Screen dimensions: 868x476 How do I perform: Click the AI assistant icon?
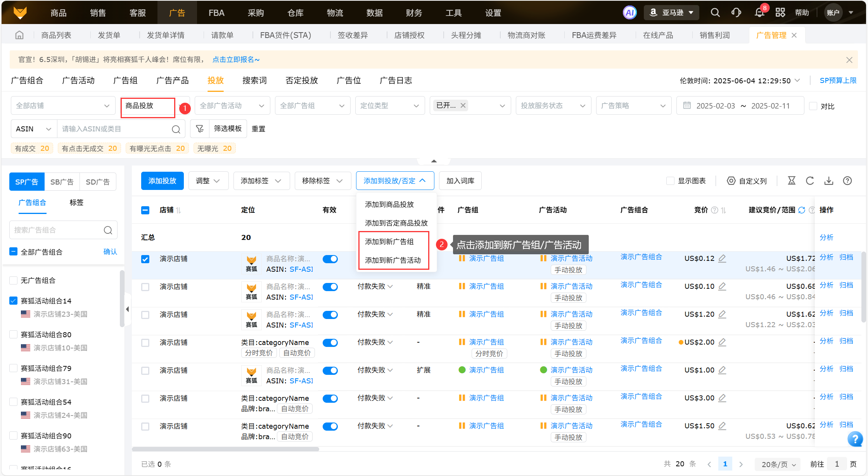pyautogui.click(x=629, y=13)
